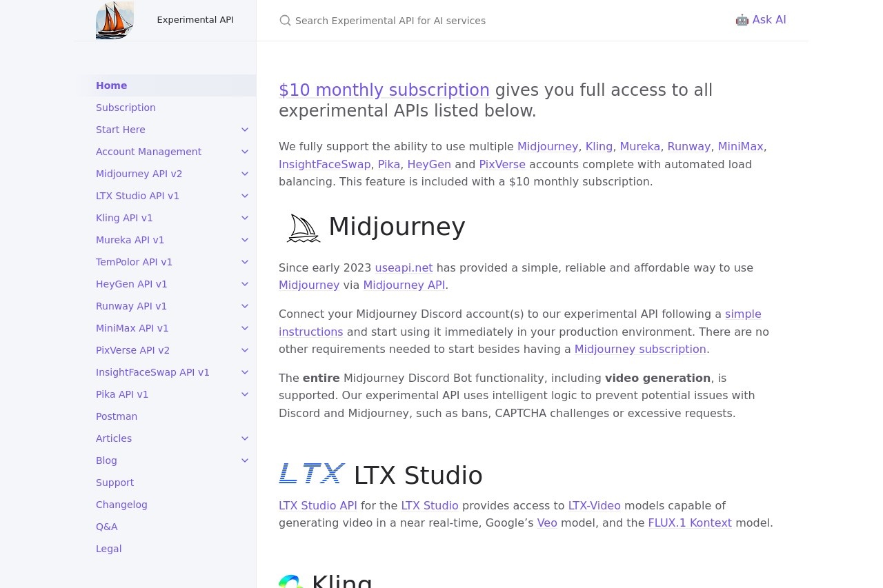The height and width of the screenshot is (588, 883).
Task: Follow the HeyGen link in intro paragraph
Action: click(429, 164)
